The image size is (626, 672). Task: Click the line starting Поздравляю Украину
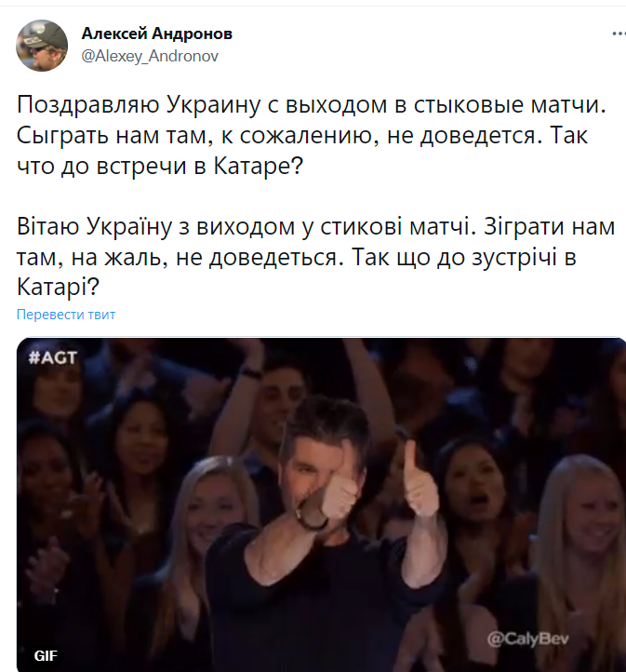click(x=312, y=104)
